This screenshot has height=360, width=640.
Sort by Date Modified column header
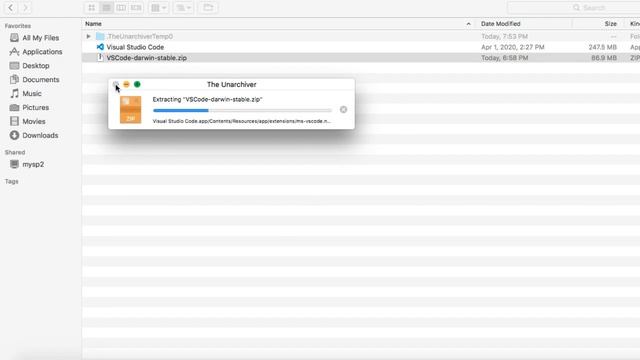(500, 24)
